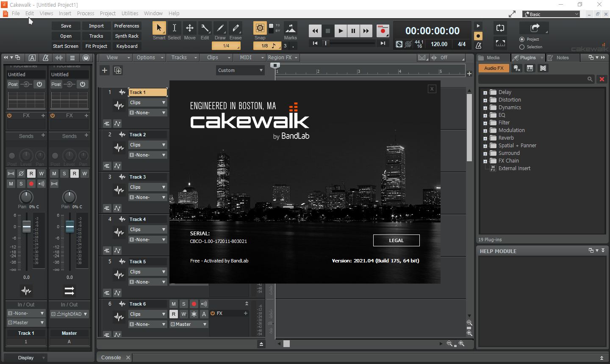Viewport: 610px width, 364px height.
Task: Activate the Erase tool
Action: (236, 28)
